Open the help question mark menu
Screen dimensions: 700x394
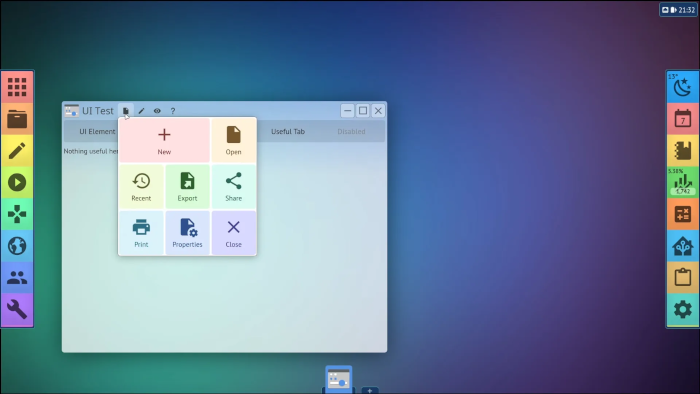(173, 111)
